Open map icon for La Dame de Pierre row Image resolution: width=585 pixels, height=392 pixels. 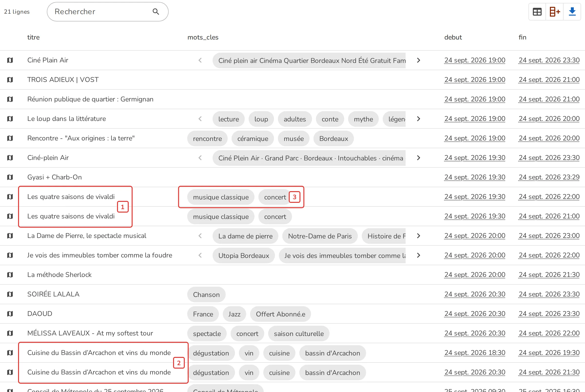point(10,236)
